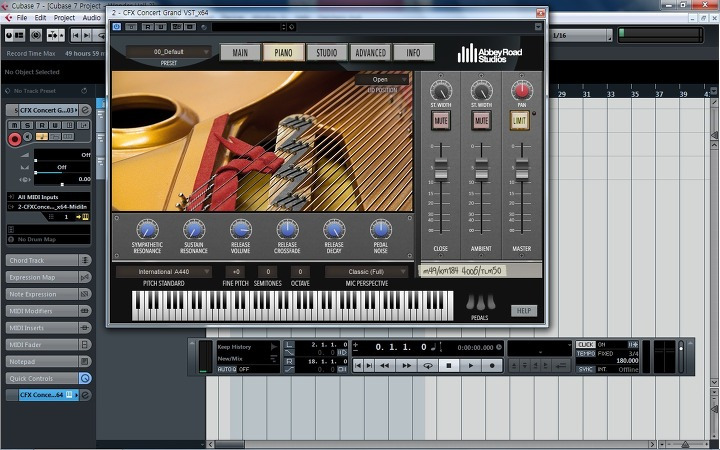Click the red master Pan knob
720x450 pixels.
(x=522, y=90)
